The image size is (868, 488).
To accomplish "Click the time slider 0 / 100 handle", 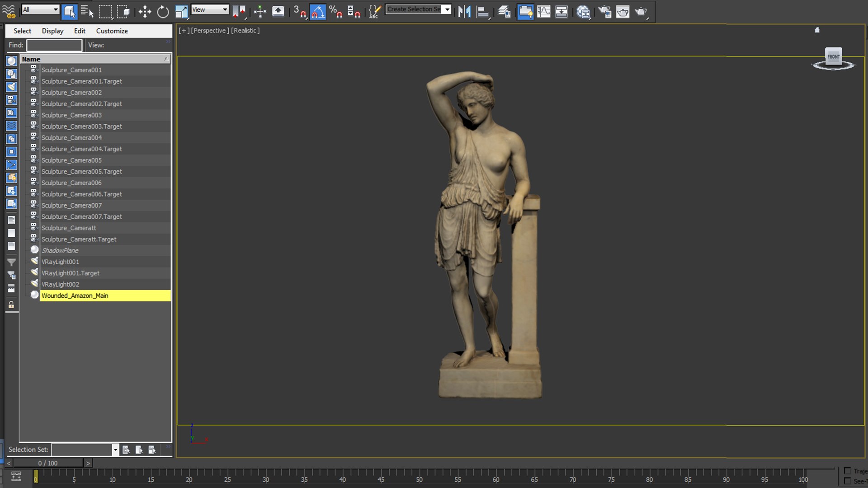I will [x=48, y=463].
